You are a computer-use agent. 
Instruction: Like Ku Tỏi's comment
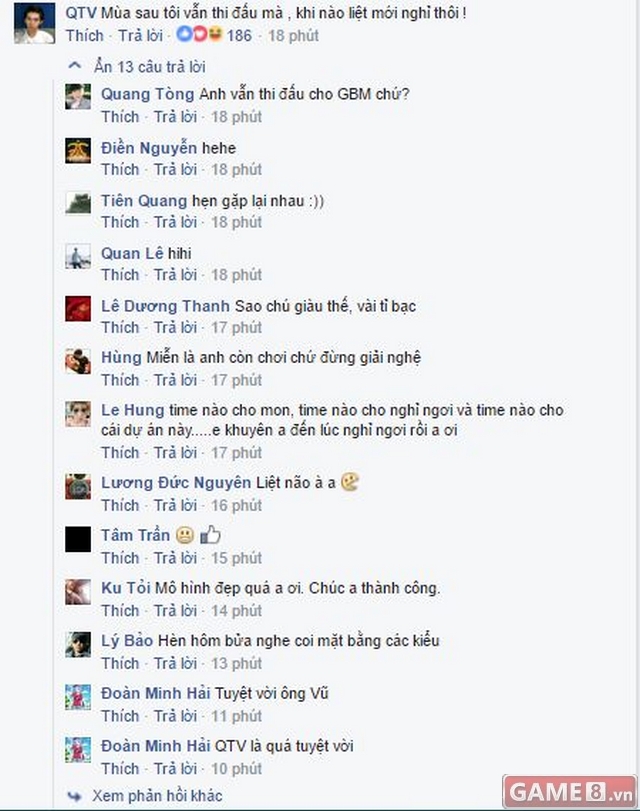[x=120, y=611]
